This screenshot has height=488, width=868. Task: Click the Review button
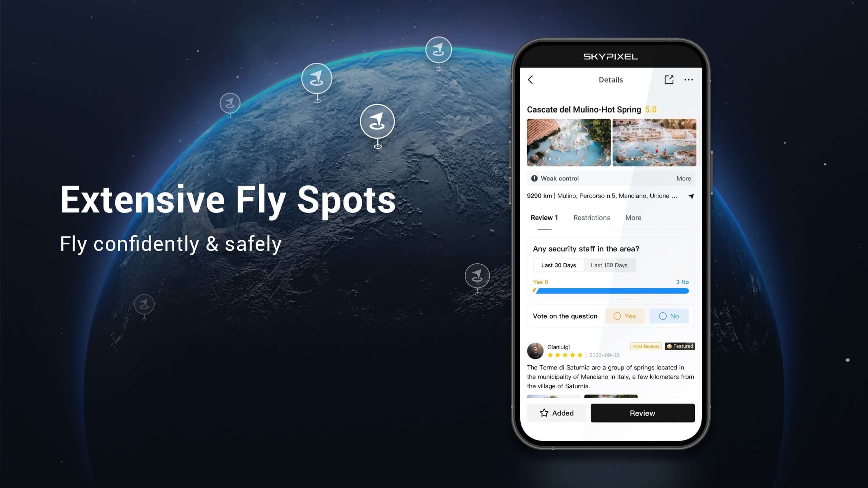(x=643, y=413)
